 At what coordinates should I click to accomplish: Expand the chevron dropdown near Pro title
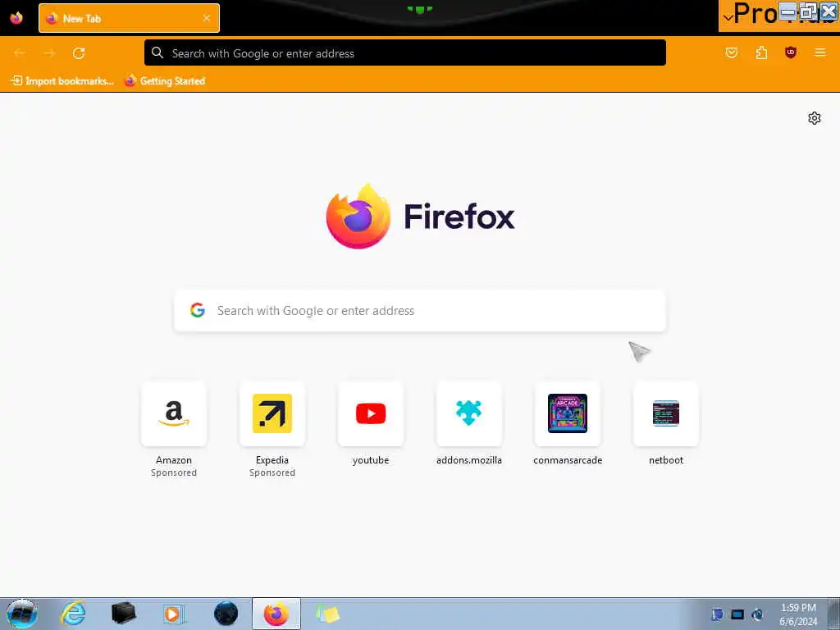pos(728,18)
